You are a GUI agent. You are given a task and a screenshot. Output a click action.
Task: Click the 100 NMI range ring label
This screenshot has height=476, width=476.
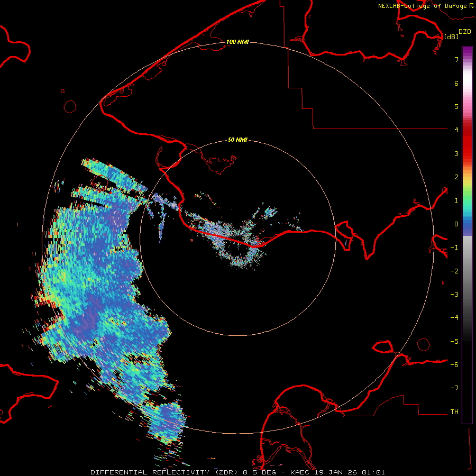(x=237, y=42)
